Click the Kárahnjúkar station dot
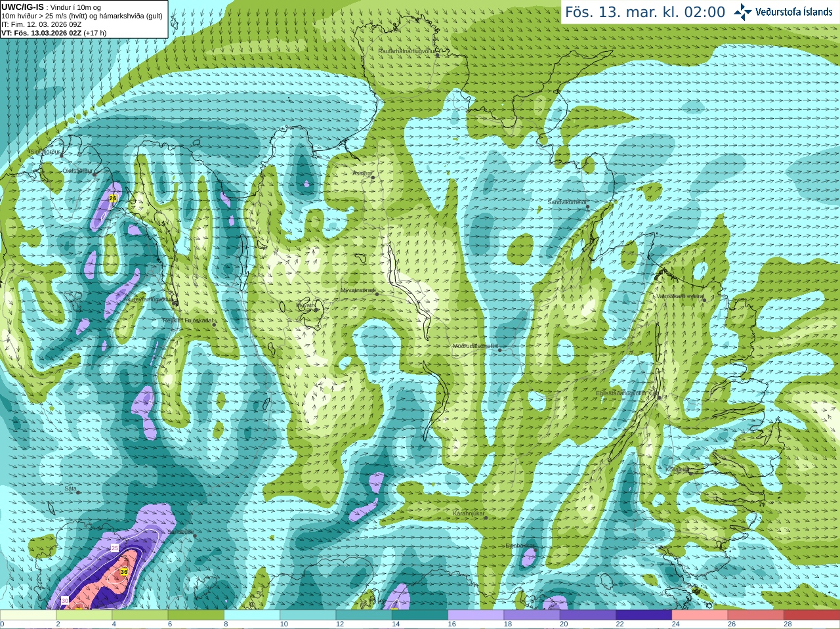 point(486,517)
